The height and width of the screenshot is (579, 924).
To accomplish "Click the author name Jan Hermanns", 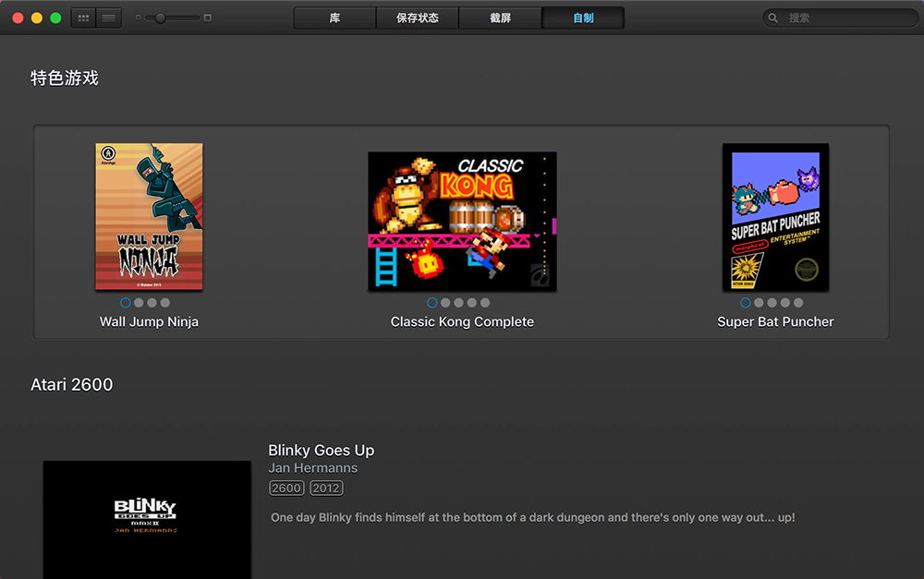I will (313, 468).
